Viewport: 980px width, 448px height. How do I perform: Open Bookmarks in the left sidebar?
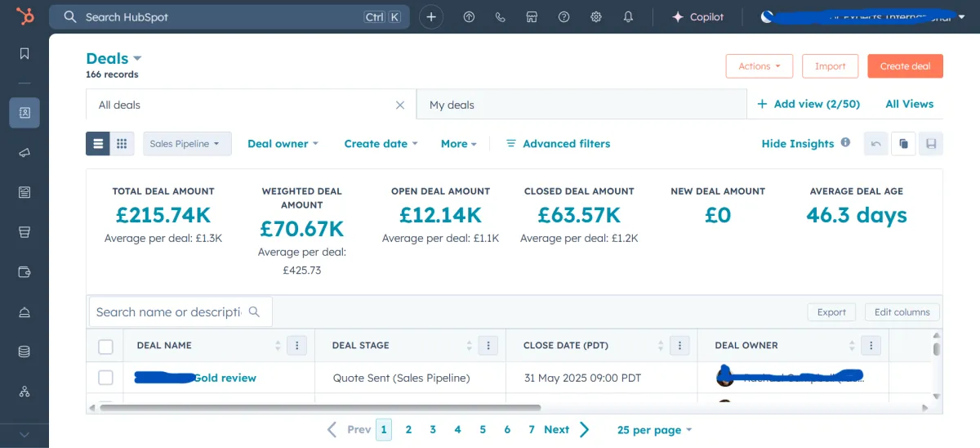click(24, 54)
